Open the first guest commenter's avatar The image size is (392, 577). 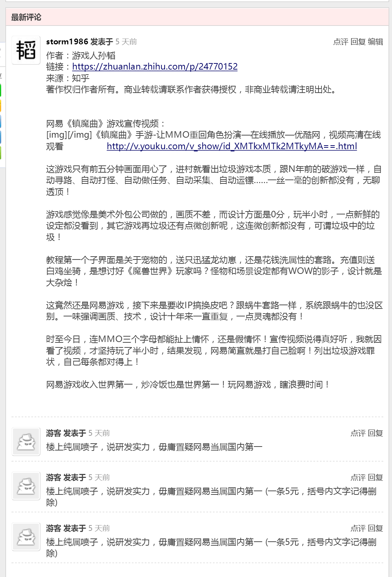coord(26,441)
